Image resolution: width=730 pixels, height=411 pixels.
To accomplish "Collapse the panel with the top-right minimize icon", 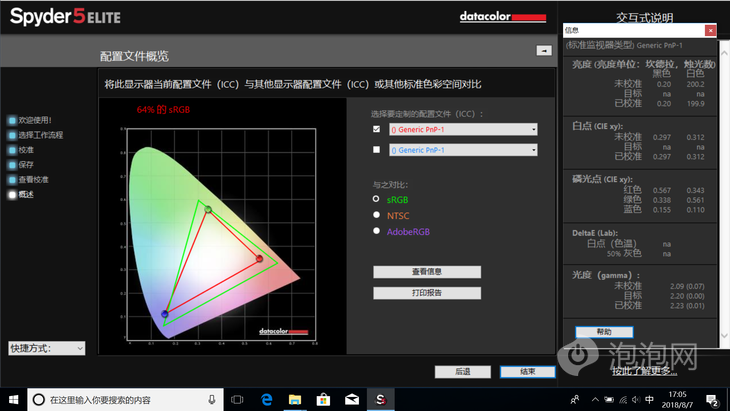I will pyautogui.click(x=544, y=50).
